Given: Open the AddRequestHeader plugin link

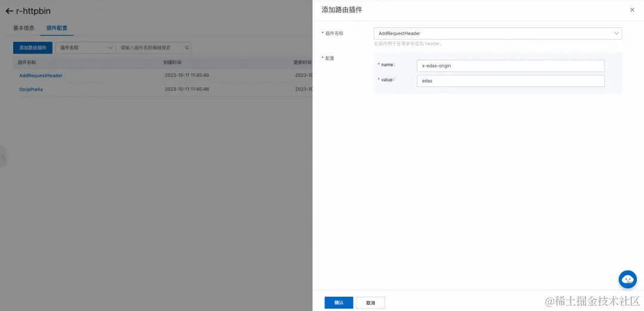Looking at the screenshot, I should coord(41,76).
